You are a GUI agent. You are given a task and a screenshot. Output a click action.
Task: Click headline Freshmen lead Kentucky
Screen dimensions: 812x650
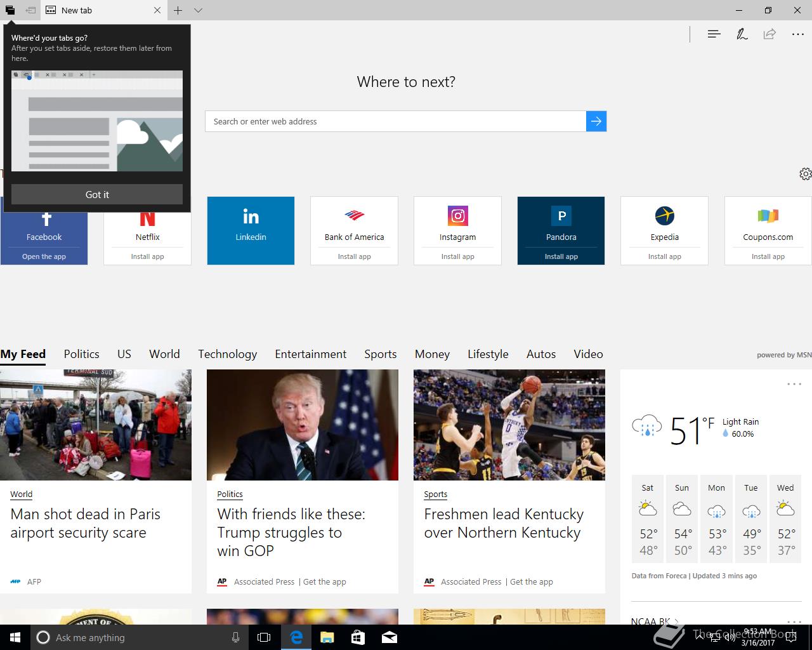pos(504,523)
